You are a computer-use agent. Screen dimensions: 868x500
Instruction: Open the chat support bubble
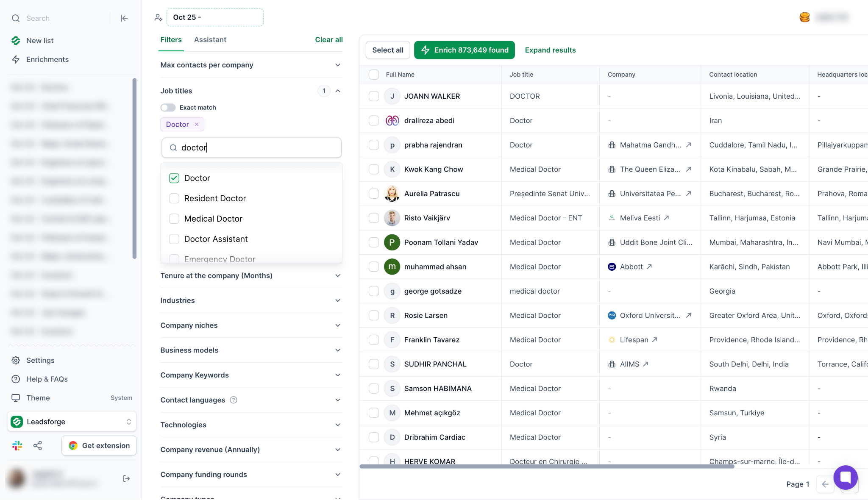[846, 477]
